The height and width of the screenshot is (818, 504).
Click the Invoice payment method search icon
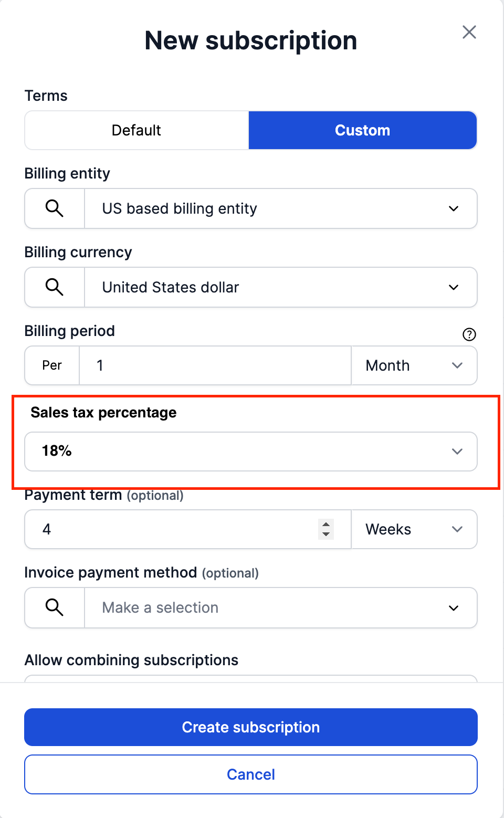coord(55,607)
